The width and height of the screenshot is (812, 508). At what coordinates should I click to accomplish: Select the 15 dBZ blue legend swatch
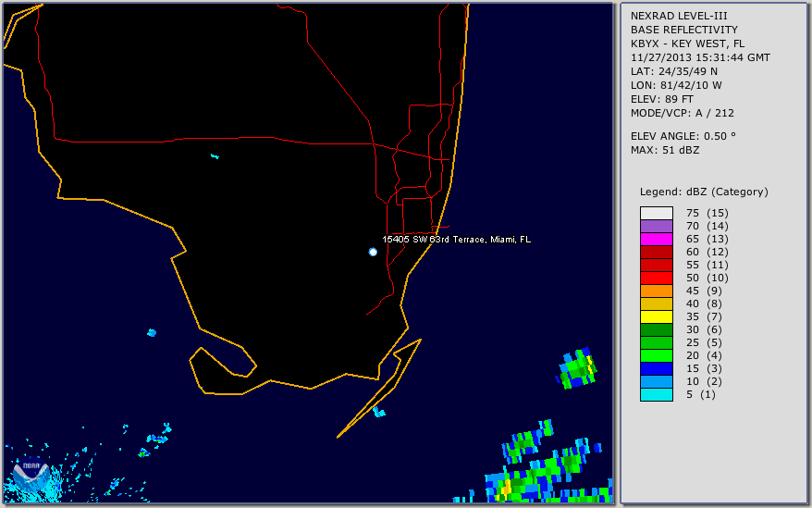[656, 368]
